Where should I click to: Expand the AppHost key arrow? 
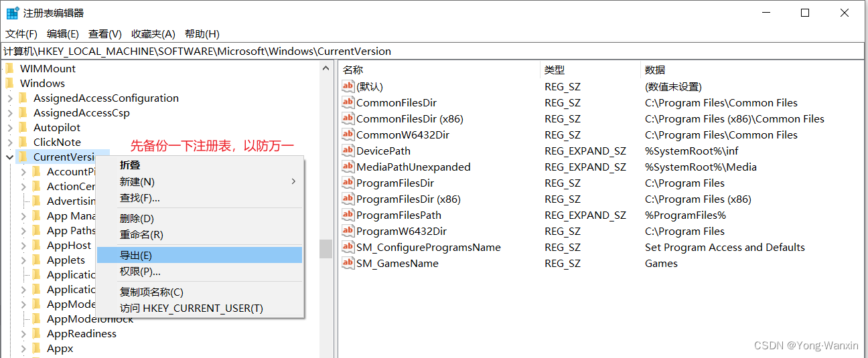coord(23,246)
